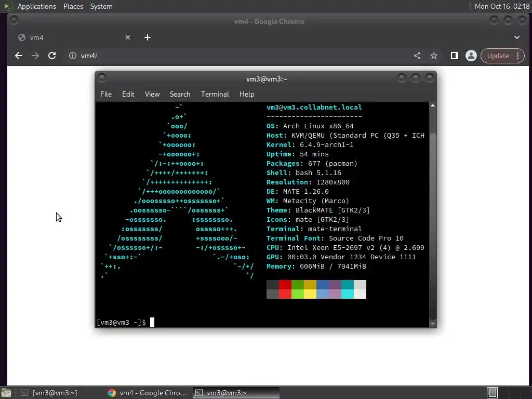Click the Theme: BlackMATE [GTK2/3] line

pyautogui.click(x=318, y=210)
